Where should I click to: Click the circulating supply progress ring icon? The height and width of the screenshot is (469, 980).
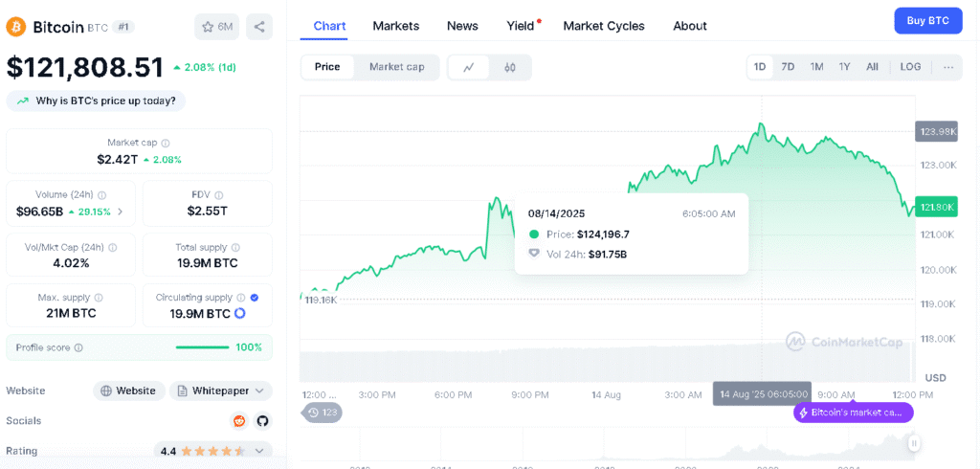coord(240,313)
